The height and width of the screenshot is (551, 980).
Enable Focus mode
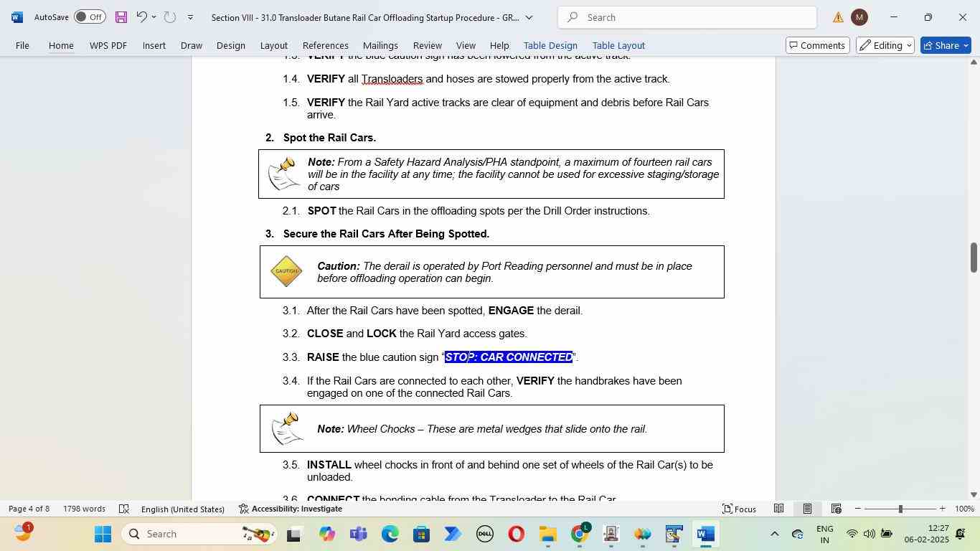739,509
